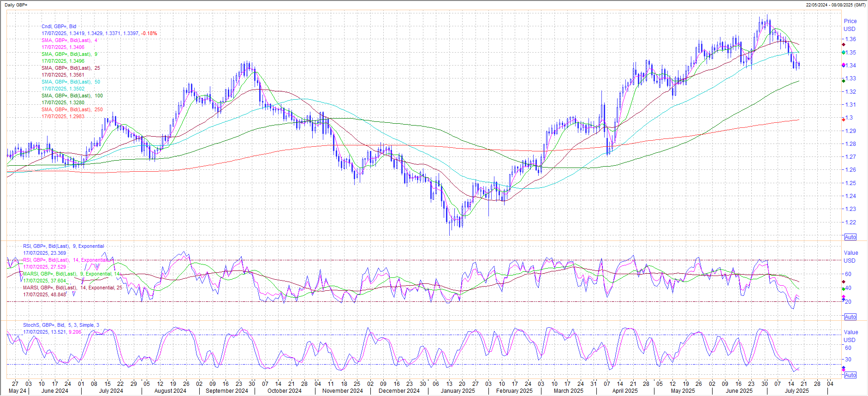Select the red SMA 250 legend label

point(72,109)
